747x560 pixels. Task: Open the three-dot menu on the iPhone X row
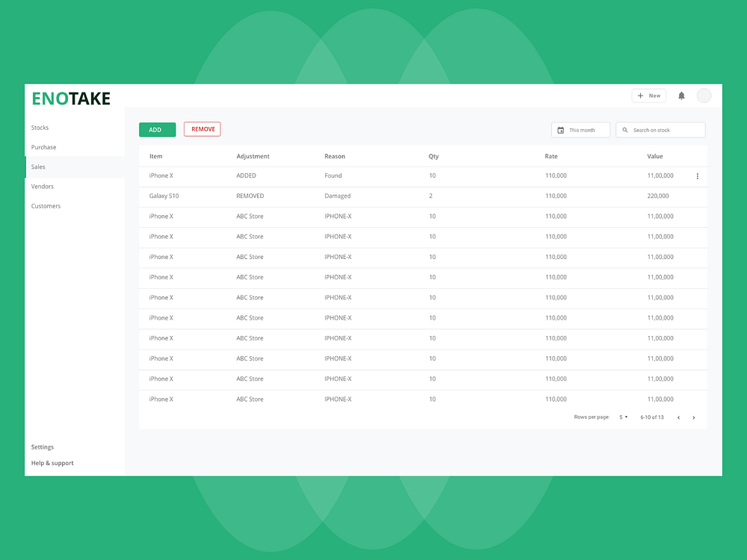pyautogui.click(x=698, y=175)
